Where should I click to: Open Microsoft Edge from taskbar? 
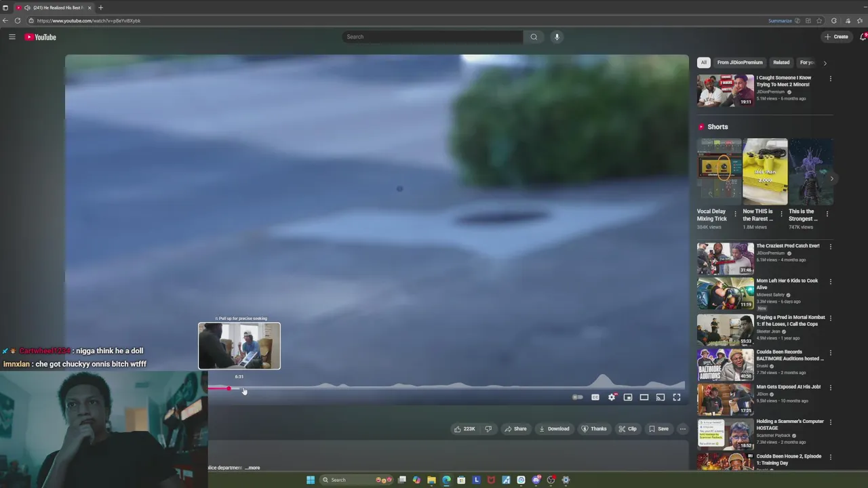pos(446,480)
